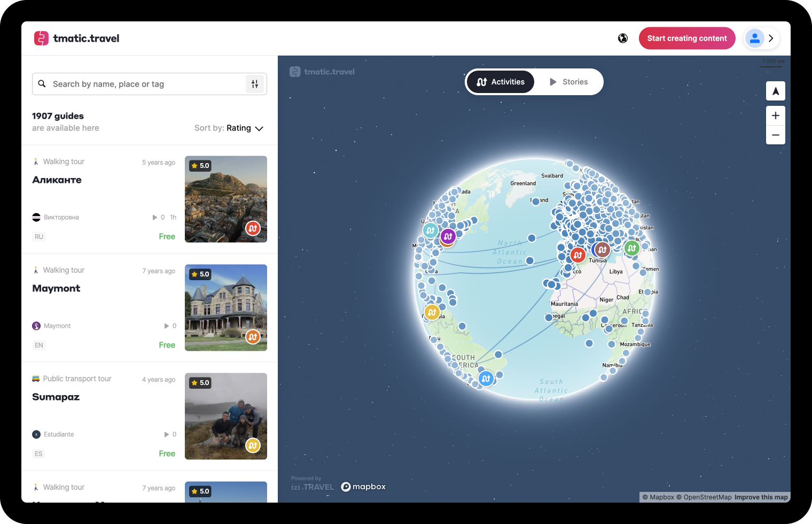Zoom in on the globe map
The height and width of the screenshot is (524, 812).
(x=775, y=115)
